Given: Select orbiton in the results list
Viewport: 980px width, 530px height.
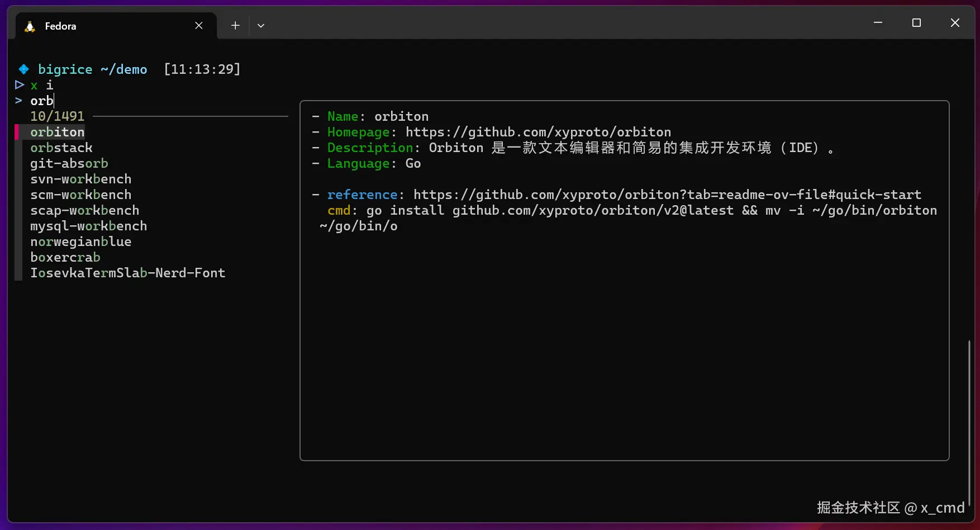Looking at the screenshot, I should coord(58,132).
